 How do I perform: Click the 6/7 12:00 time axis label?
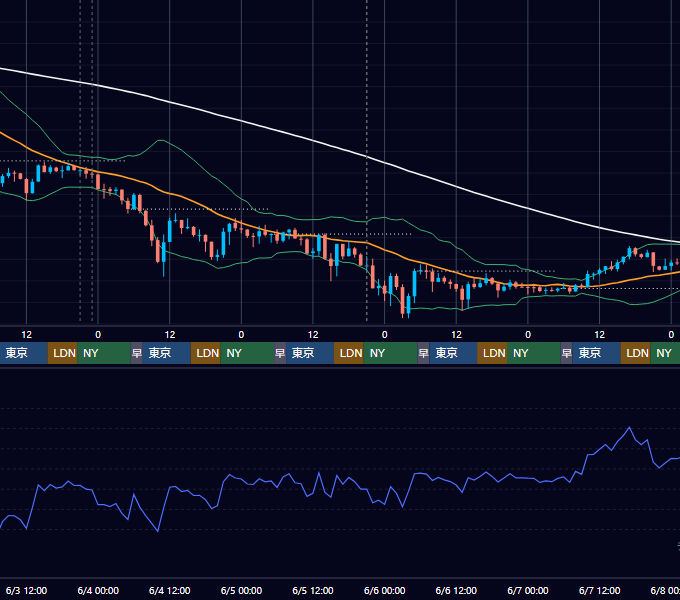[599, 590]
